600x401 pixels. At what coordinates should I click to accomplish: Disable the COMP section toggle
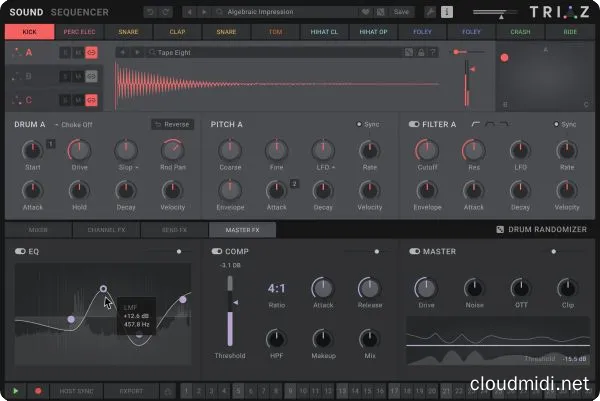(x=216, y=251)
